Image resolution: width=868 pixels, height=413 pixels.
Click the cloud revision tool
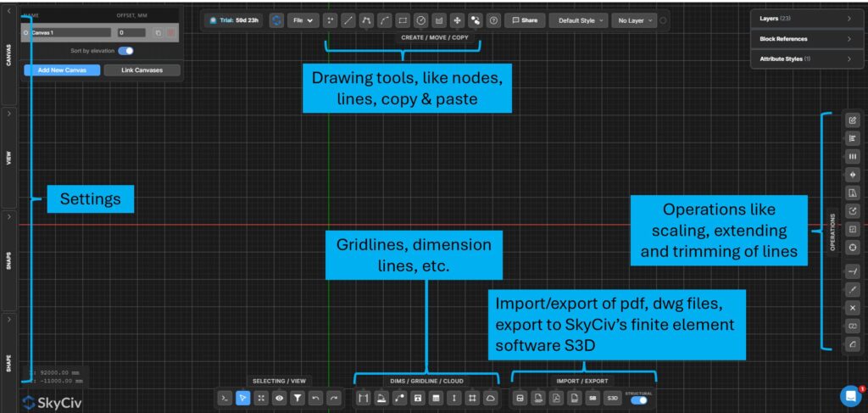coord(491,398)
